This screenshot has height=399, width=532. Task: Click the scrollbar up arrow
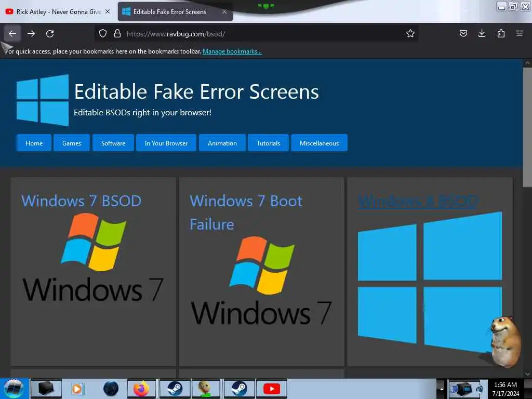[527, 63]
